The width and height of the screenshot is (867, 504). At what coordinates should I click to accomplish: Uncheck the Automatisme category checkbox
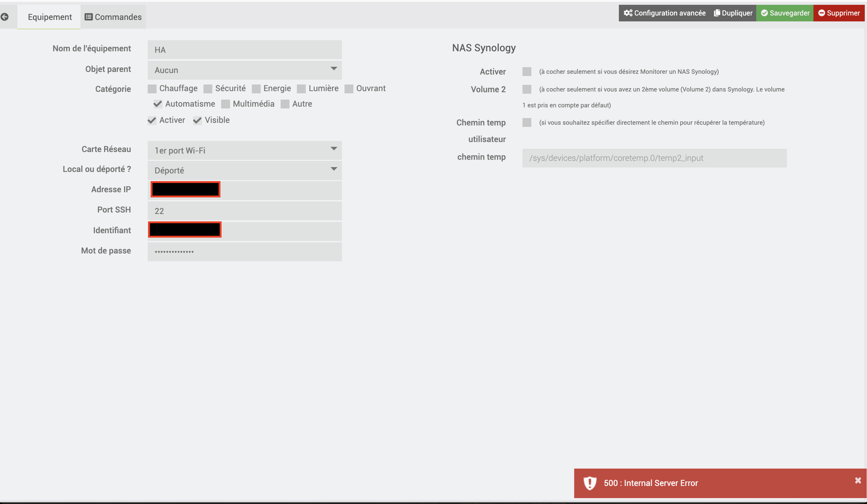pos(158,104)
